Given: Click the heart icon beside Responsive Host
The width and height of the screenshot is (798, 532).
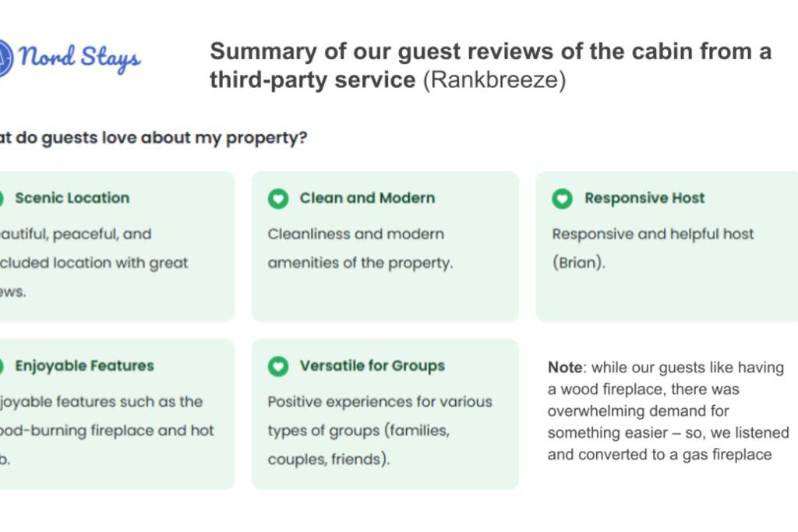Looking at the screenshot, I should [x=563, y=199].
